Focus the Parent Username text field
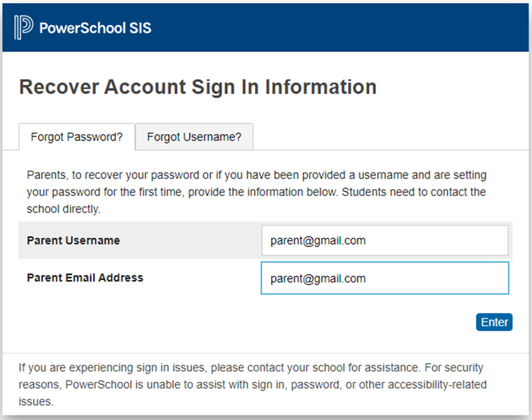 point(385,240)
